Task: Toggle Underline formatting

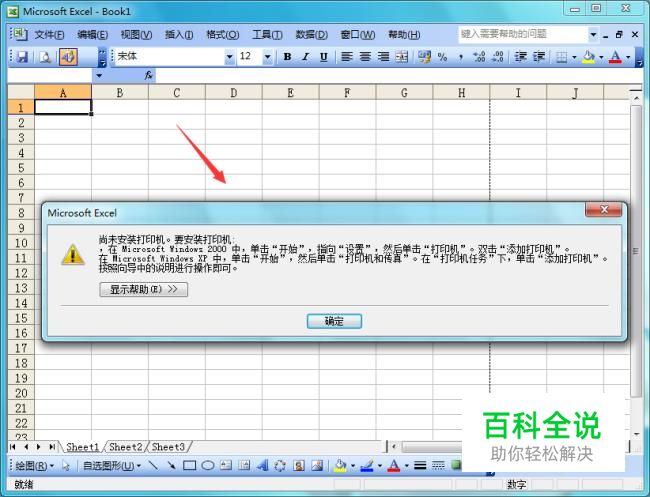Action: pos(324,57)
